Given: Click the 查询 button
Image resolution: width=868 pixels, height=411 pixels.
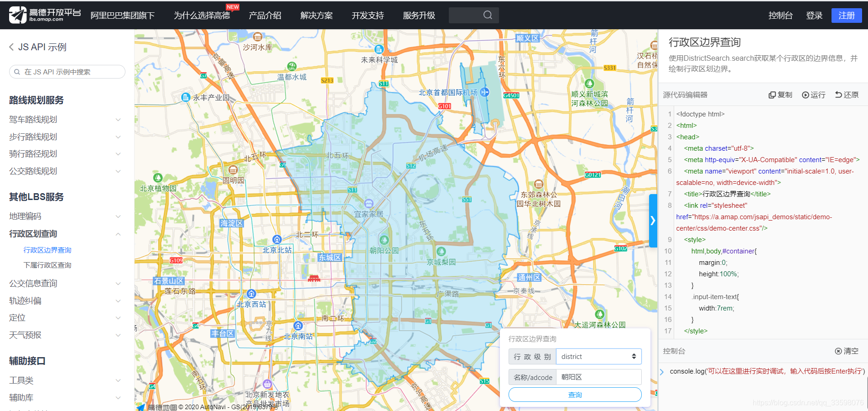Looking at the screenshot, I should coord(575,395).
